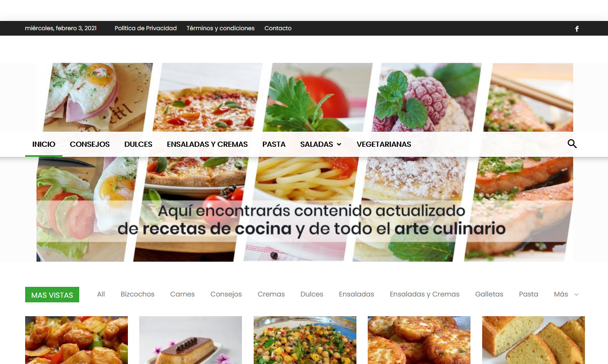The width and height of the screenshot is (608, 364).
Task: Open Términos y condiciones link
Action: [221, 28]
